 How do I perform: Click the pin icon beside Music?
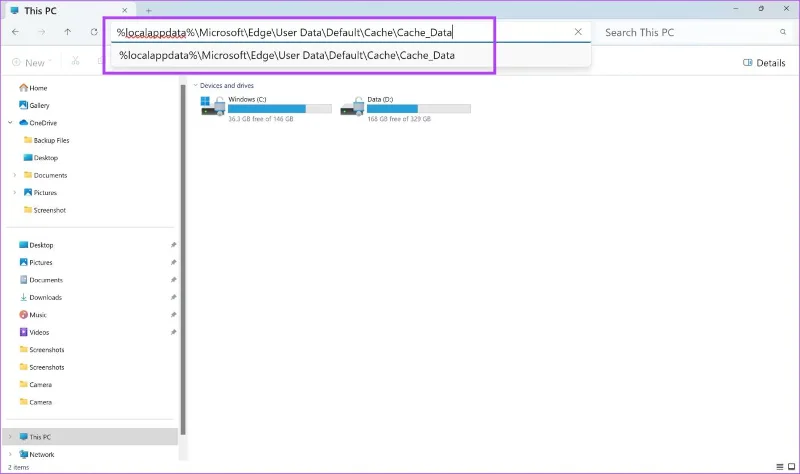coord(173,314)
